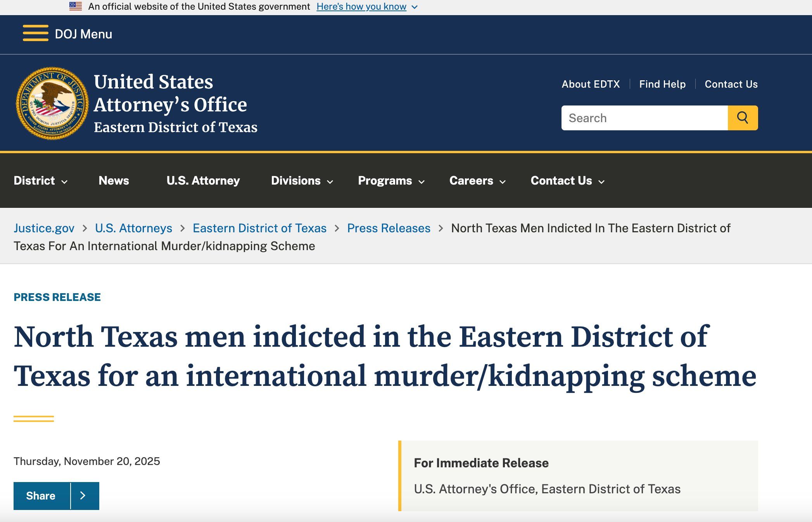Screen dimensions: 812x522
Task: Open the Find Help link
Action: [662, 84]
